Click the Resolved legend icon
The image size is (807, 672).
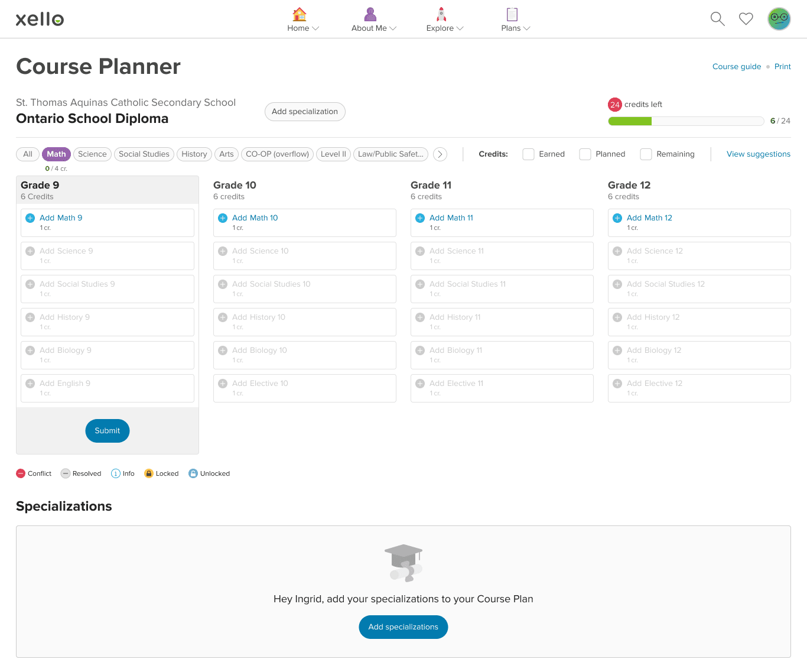[x=66, y=473]
